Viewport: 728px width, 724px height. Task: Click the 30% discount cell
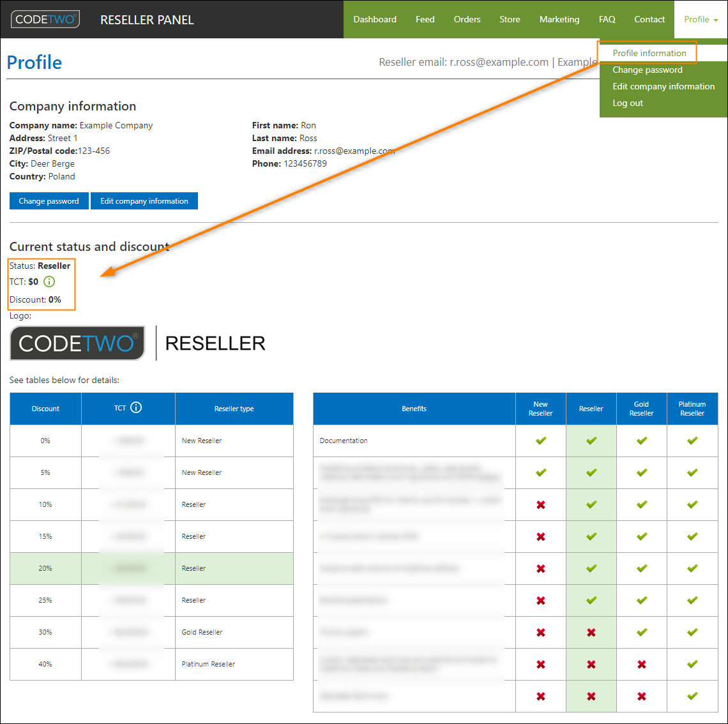45,632
